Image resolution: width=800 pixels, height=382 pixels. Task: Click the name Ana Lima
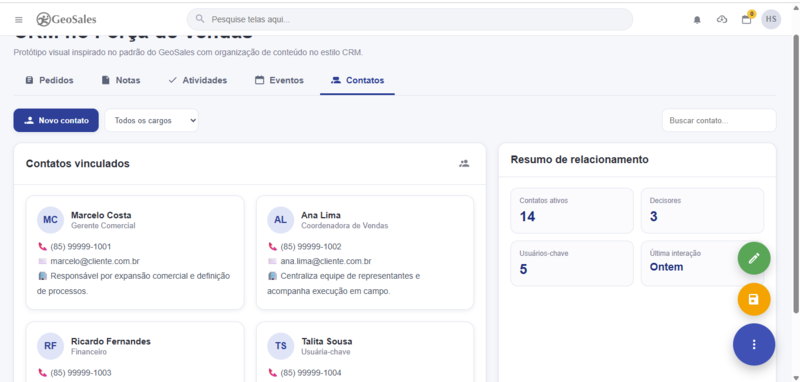pyautogui.click(x=321, y=215)
